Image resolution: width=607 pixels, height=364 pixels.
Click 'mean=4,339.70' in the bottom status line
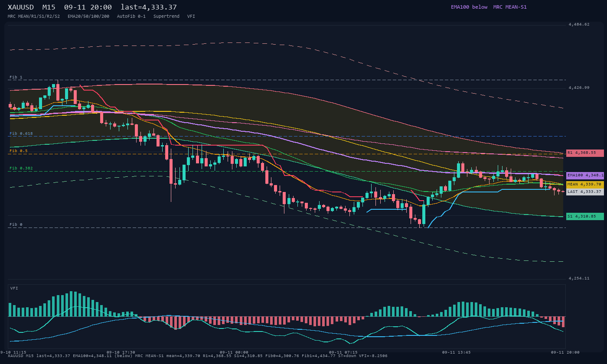pos(183,356)
